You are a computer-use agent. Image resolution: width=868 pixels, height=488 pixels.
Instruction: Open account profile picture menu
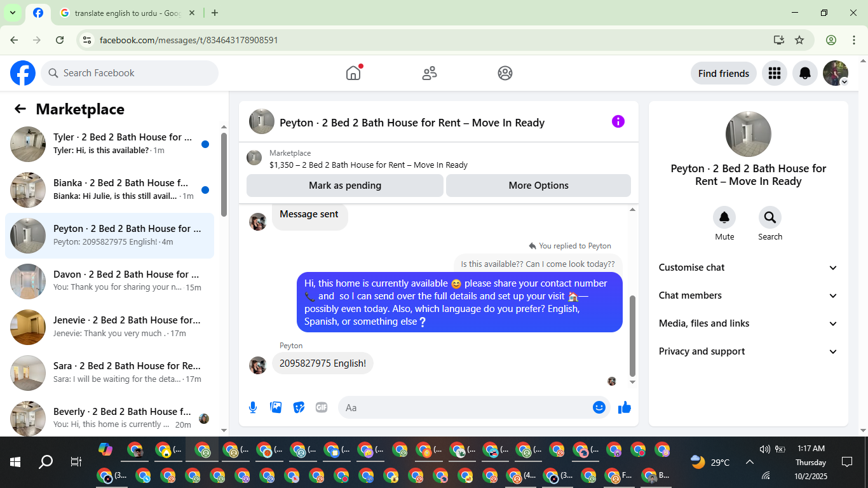pos(836,73)
